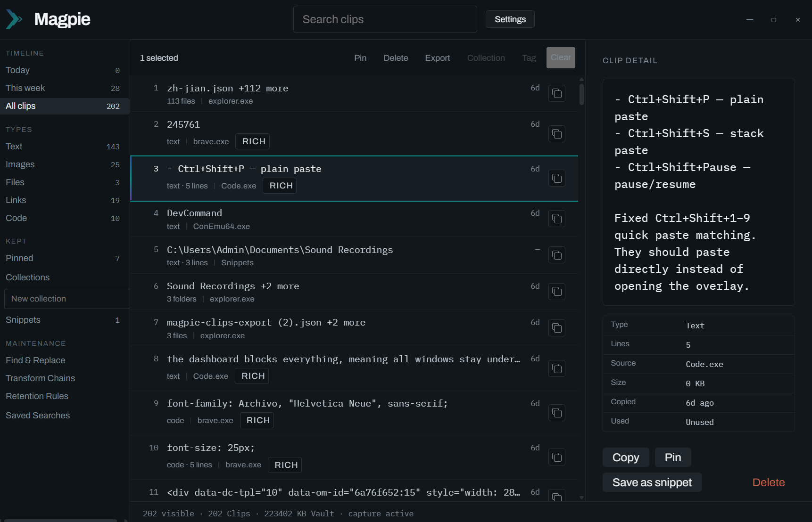Screen dimensions: 812x522
Task: Select the DevCommand clip row
Action: [x=354, y=219]
